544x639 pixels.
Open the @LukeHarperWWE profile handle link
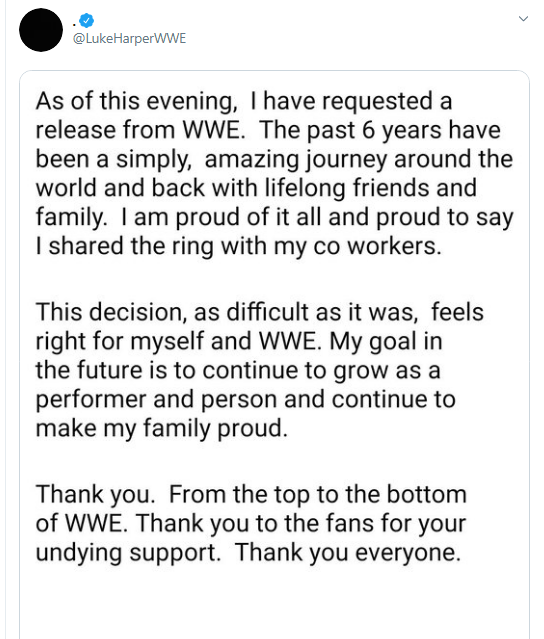[x=129, y=38]
